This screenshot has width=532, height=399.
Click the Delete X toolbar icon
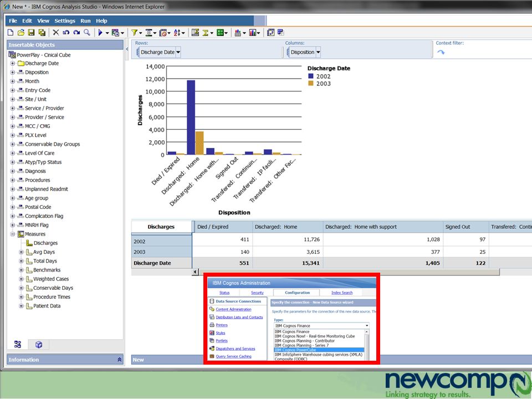[55, 33]
